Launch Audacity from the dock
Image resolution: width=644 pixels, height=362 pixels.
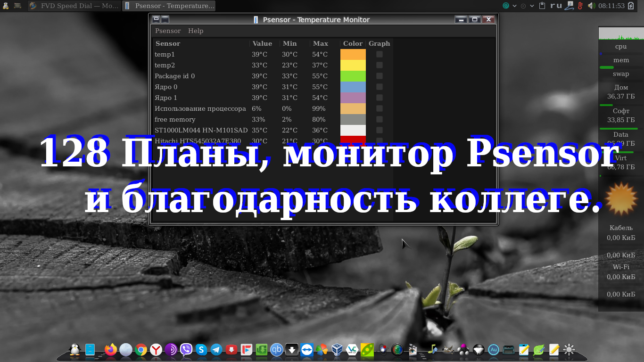(x=494, y=349)
